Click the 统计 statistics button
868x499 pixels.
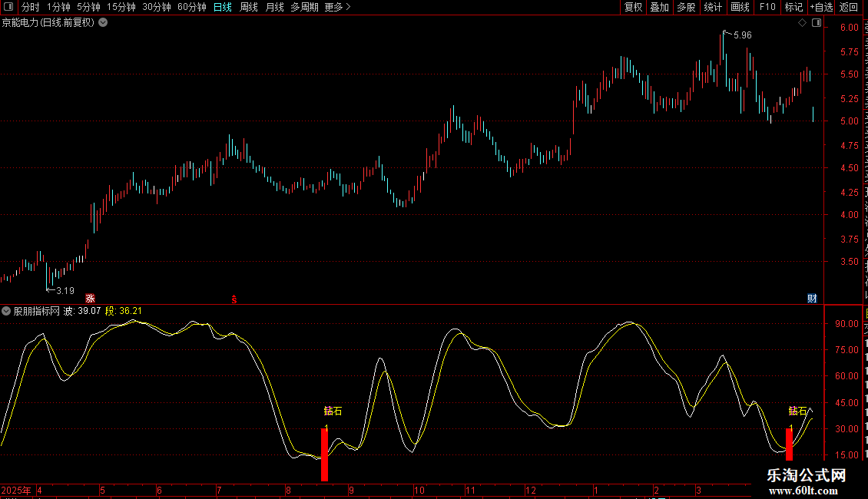click(x=712, y=7)
